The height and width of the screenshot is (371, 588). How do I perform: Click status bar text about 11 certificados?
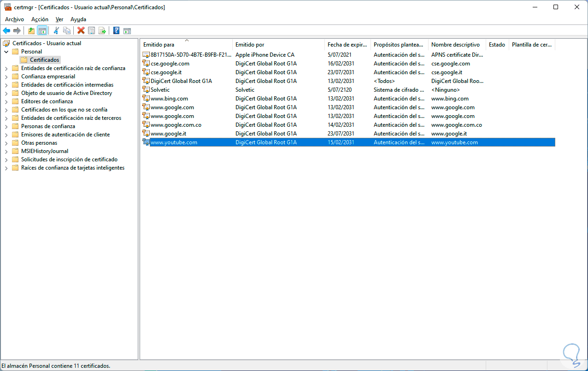point(56,366)
